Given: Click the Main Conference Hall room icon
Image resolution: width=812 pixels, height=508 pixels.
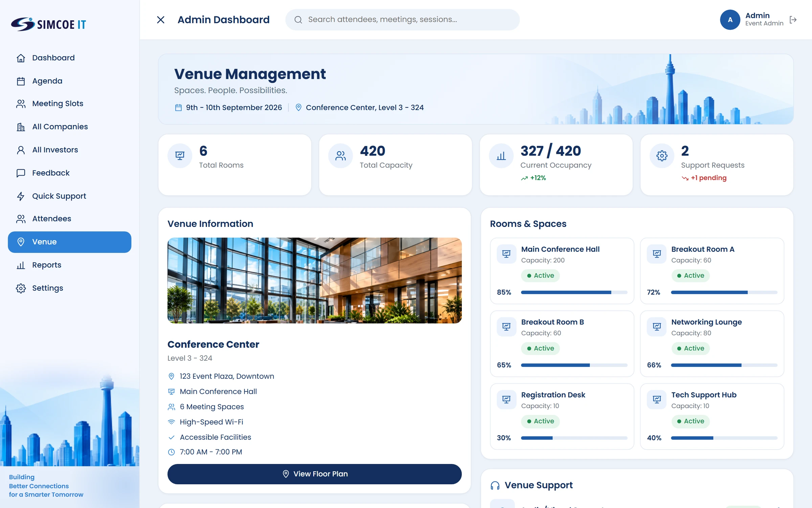Looking at the screenshot, I should coord(506,254).
